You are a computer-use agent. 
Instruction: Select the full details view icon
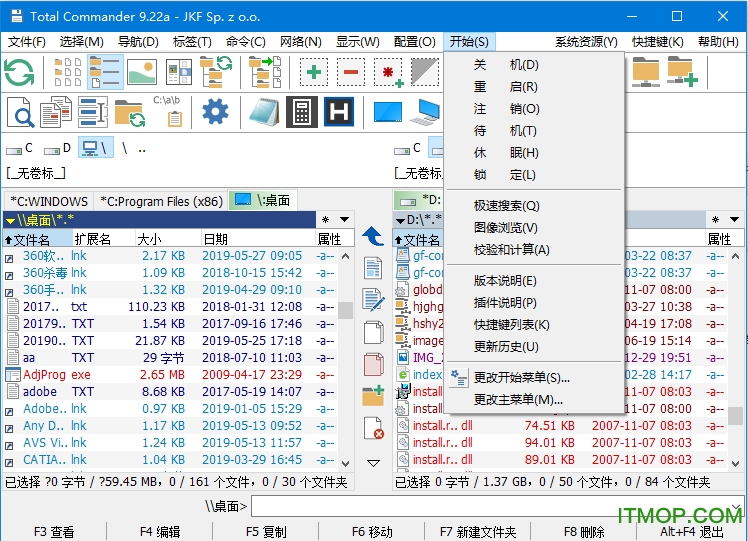tap(105, 73)
